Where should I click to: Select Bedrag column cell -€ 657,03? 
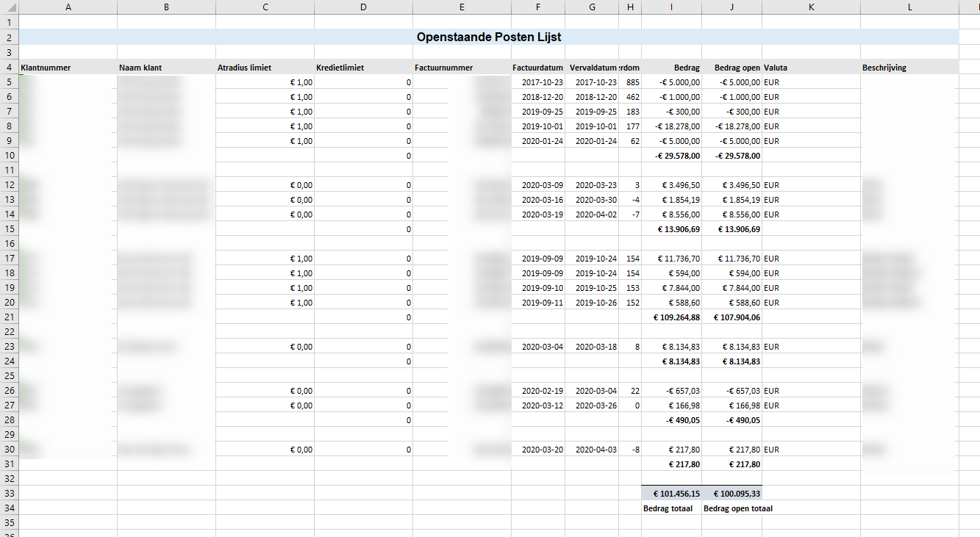[672, 390]
